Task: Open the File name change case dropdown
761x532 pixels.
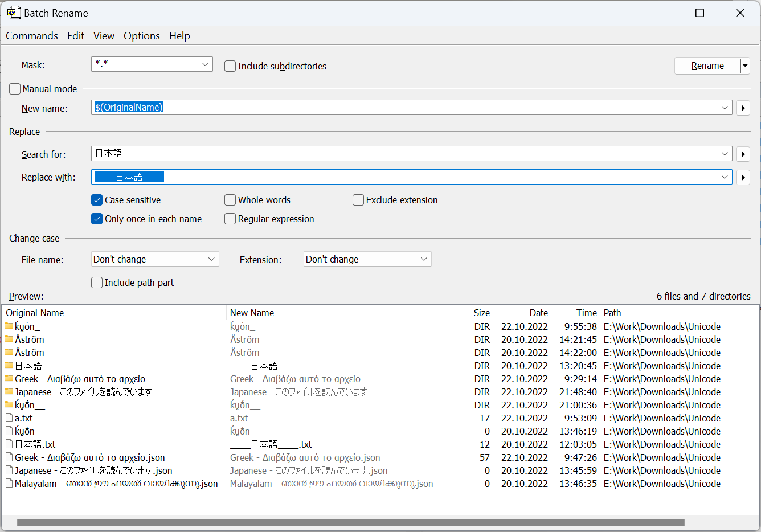Action: (x=211, y=259)
